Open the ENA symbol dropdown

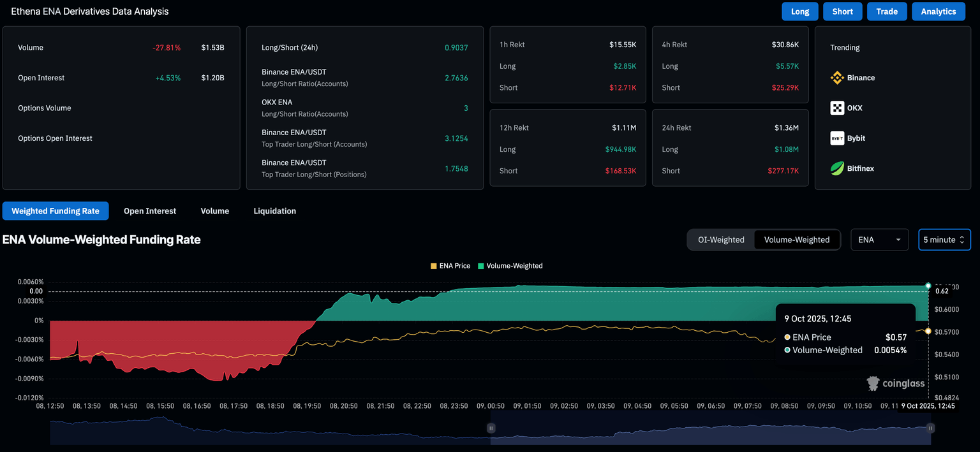point(879,240)
